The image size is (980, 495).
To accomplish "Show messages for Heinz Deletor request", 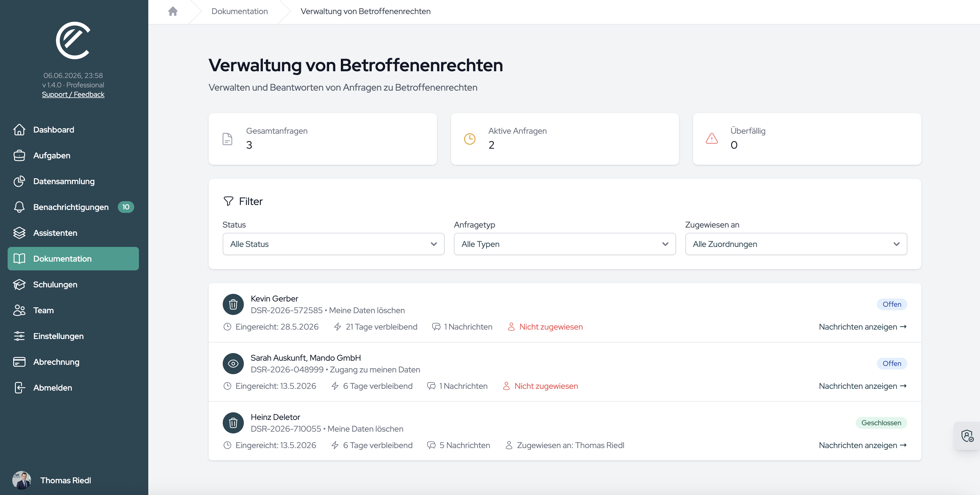I will tap(862, 445).
